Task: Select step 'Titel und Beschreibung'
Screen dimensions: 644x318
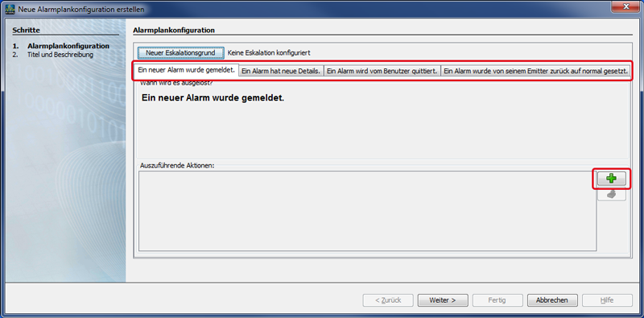Action: pyautogui.click(x=60, y=54)
